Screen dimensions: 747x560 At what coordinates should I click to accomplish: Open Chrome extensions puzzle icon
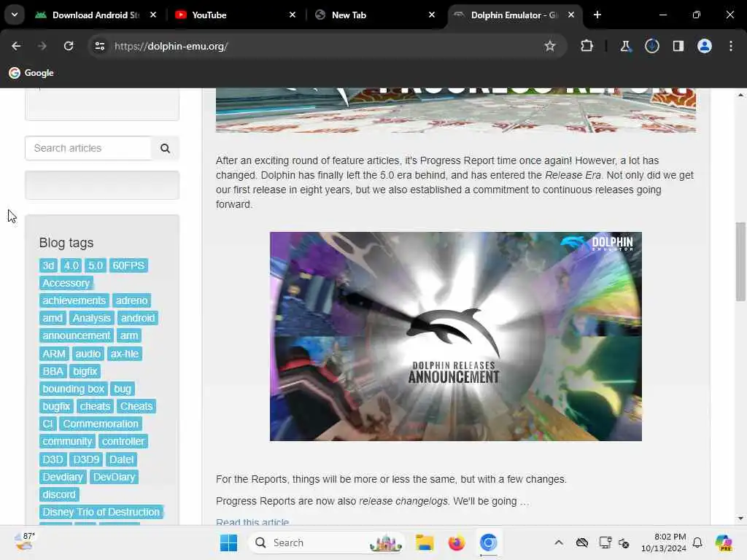(587, 46)
